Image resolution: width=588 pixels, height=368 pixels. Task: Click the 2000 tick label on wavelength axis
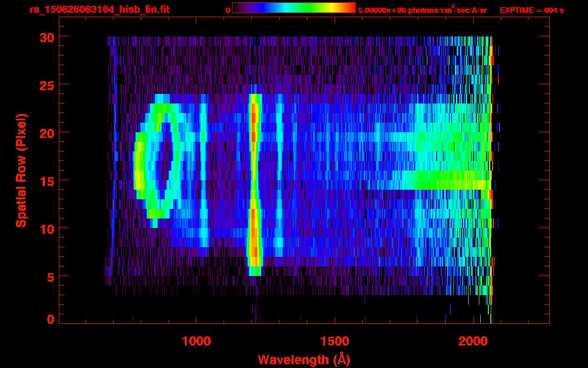tap(473, 341)
